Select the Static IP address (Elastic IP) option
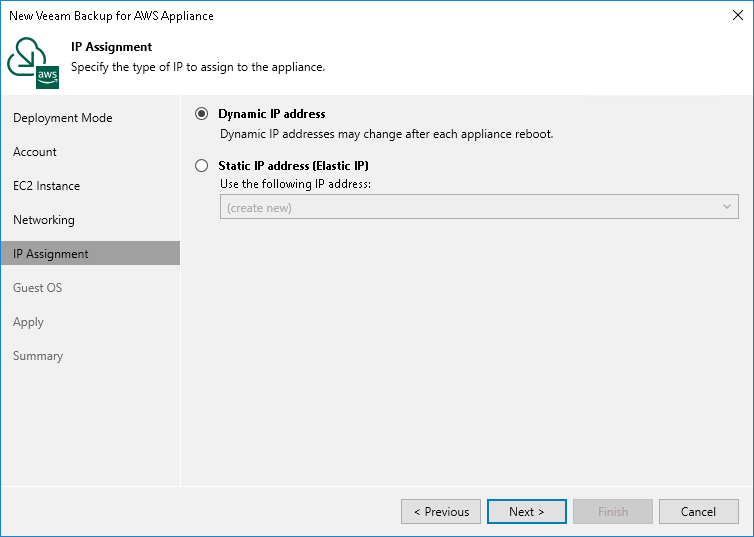The width and height of the screenshot is (754, 537). point(202,166)
